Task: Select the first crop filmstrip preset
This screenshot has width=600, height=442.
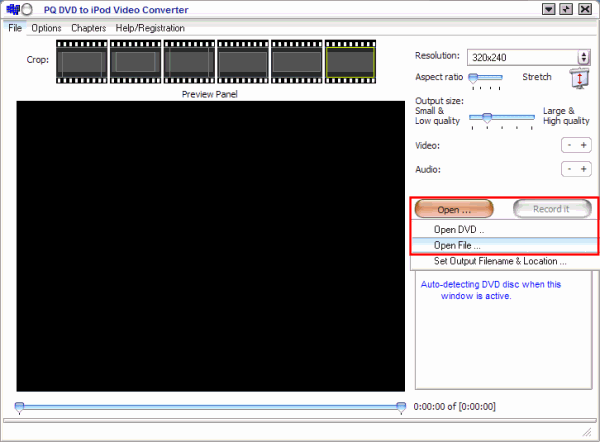Action: 82,62
